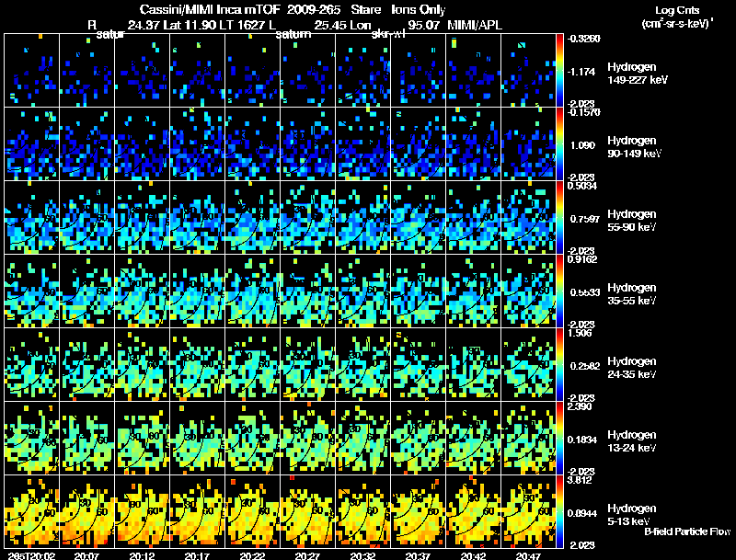The image size is (736, 560).
Task: Click the plot title 'Cassini/MIMI Inca mTOF'
Action: click(210, 10)
